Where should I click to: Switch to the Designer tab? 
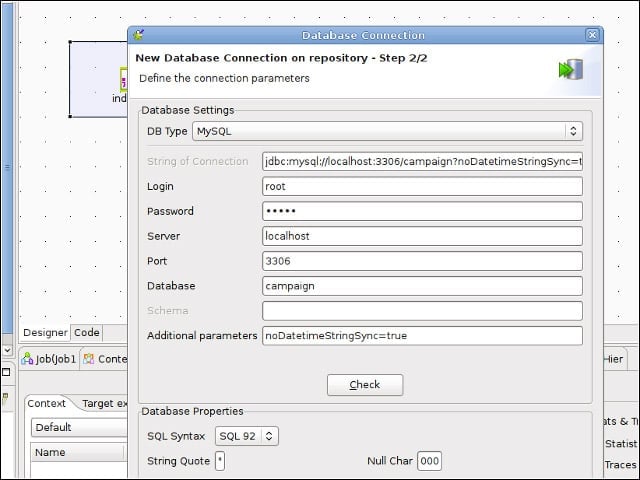pyautogui.click(x=45, y=333)
